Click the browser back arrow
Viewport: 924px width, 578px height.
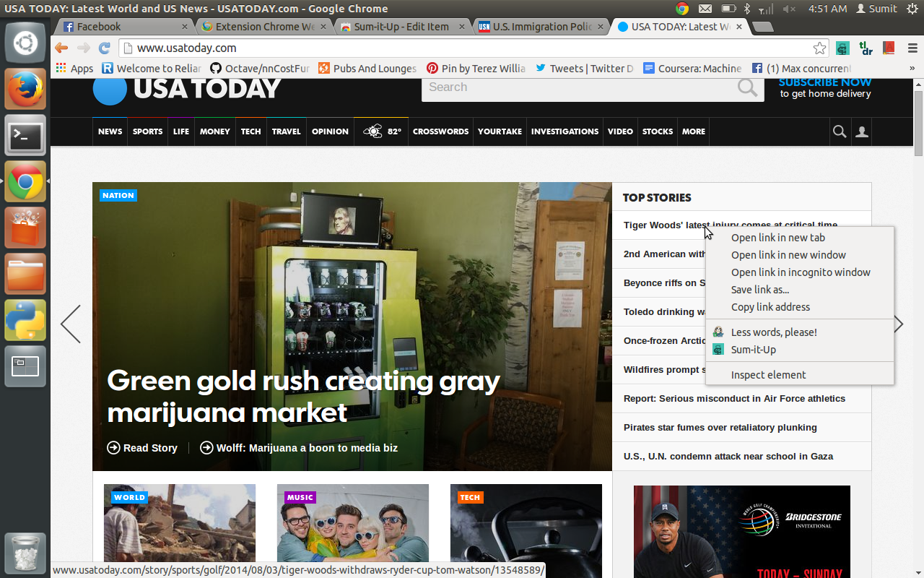coord(61,48)
